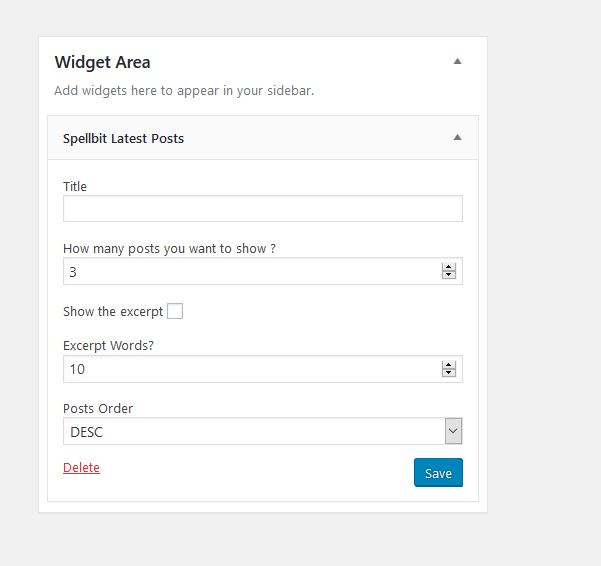The image size is (601, 566).
Task: Save the widget settings
Action: pyautogui.click(x=438, y=472)
